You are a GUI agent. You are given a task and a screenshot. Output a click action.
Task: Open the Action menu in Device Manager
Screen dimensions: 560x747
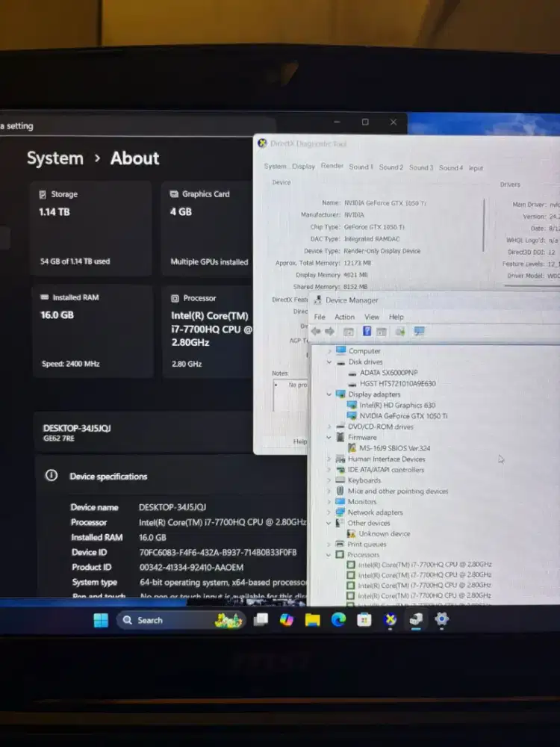point(344,317)
